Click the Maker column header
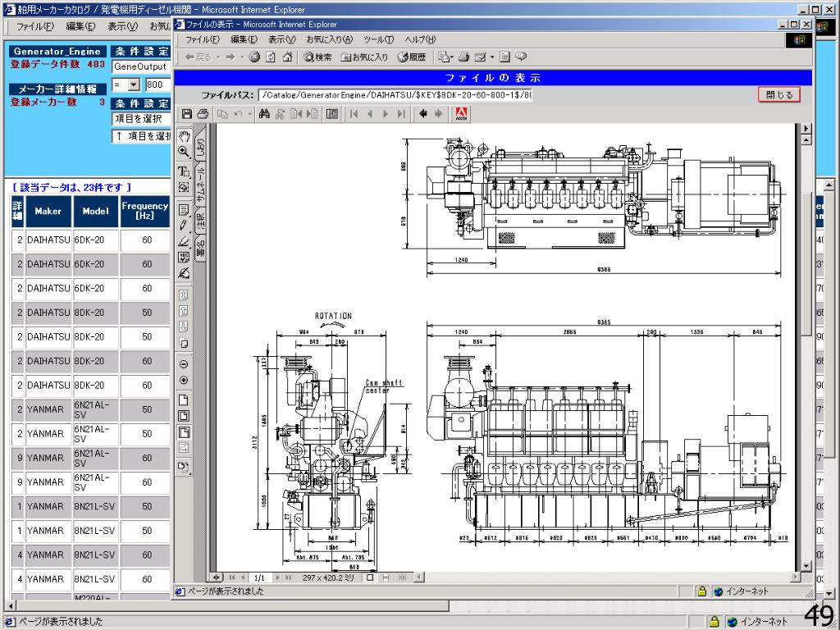Viewport: 840px width, 630px height. coord(48,211)
